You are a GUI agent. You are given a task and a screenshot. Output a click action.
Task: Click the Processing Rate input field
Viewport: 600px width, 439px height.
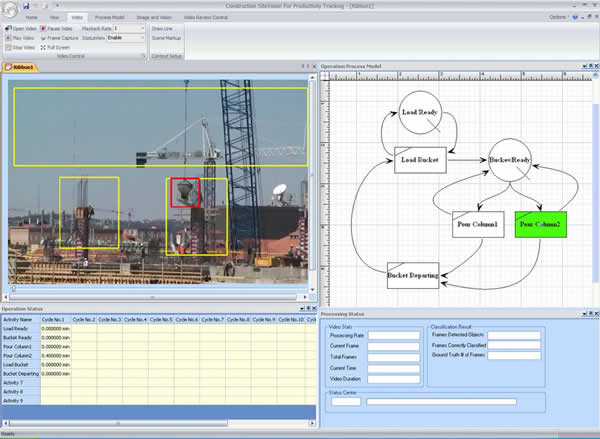393,336
